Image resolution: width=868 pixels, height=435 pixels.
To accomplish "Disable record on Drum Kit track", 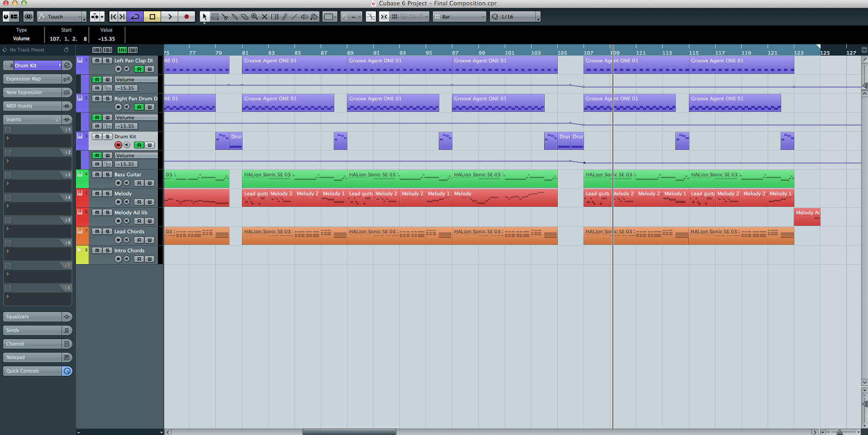I will (x=118, y=145).
